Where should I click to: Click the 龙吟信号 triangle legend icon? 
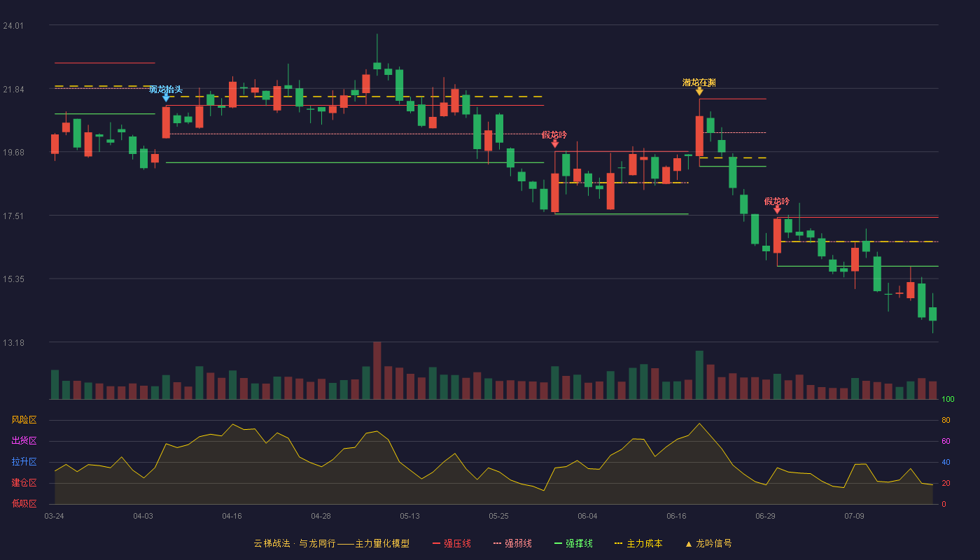coord(688,543)
